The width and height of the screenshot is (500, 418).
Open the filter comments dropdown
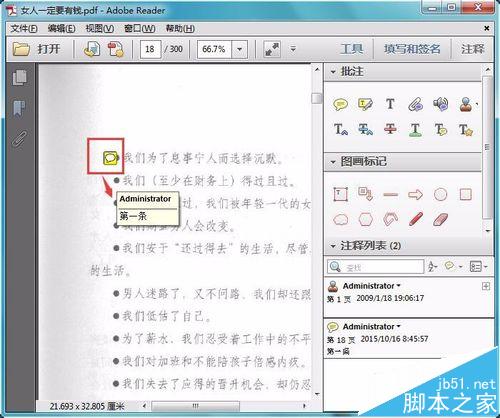point(453,266)
